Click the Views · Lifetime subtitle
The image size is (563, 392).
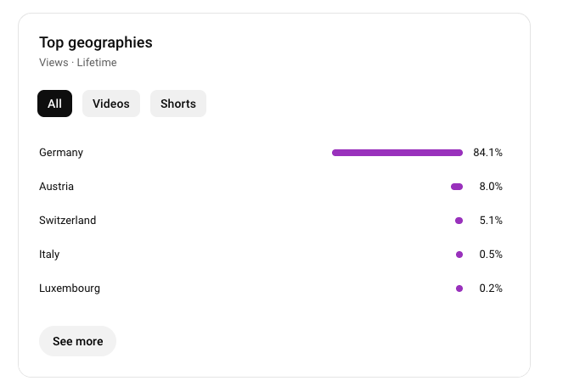pyautogui.click(x=78, y=63)
